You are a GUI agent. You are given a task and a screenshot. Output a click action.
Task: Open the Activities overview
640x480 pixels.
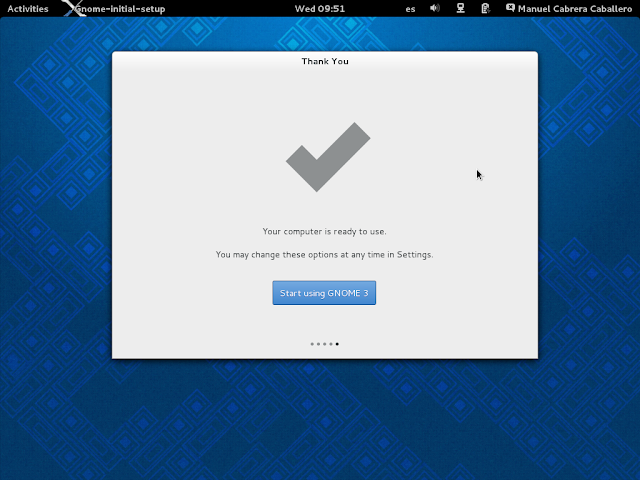point(28,9)
